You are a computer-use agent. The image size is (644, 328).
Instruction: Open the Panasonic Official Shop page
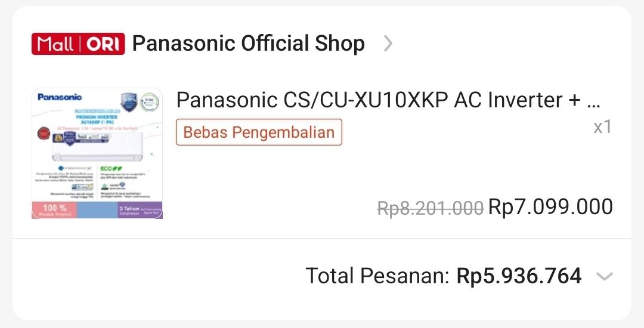248,44
